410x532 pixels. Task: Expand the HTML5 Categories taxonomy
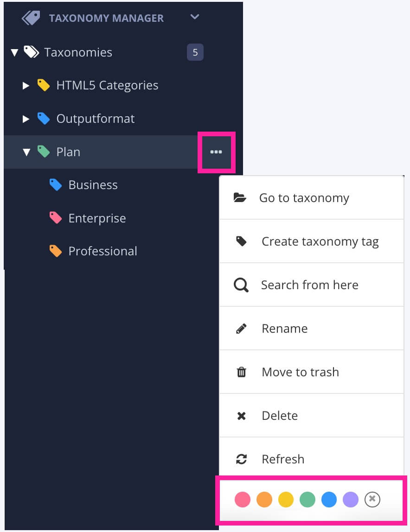coord(26,85)
